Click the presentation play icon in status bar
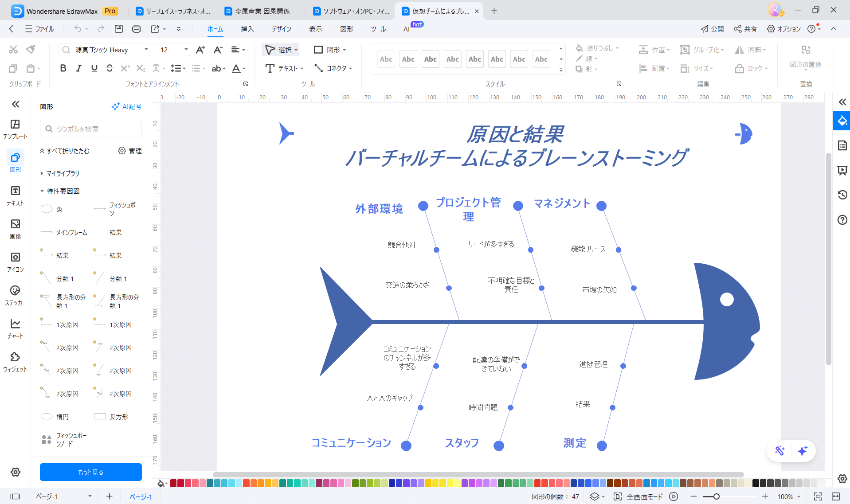 674,496
